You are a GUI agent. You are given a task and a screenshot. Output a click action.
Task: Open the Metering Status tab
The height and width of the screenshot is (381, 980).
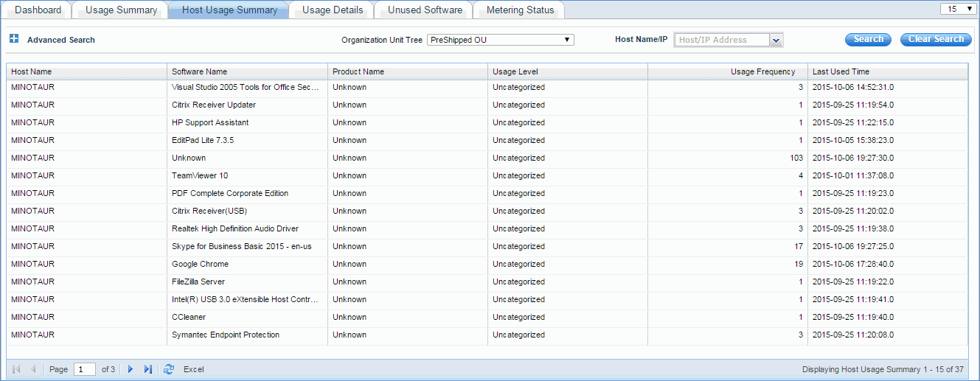point(520,10)
